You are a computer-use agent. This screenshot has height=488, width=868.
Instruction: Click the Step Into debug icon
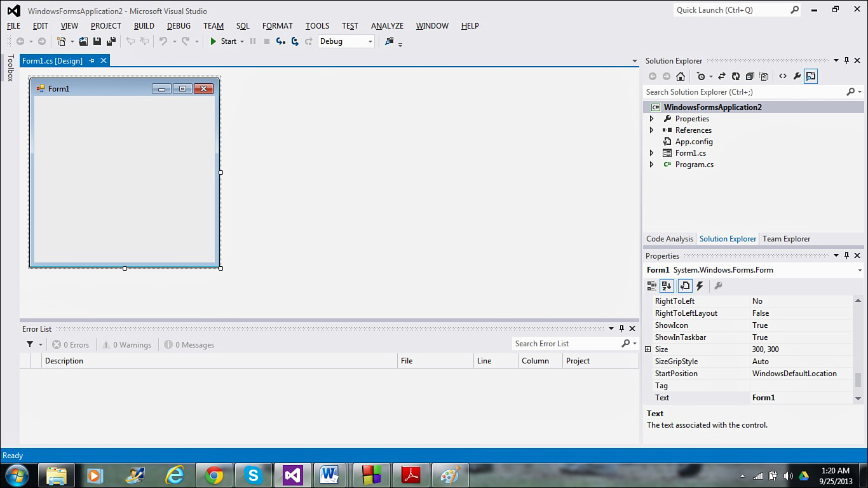click(x=280, y=41)
